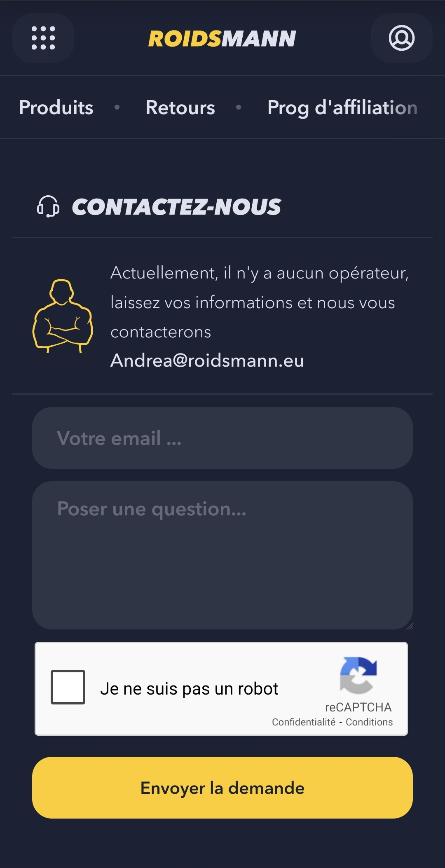Switch to the Retours tab
Screen dimensions: 445x868
click(x=180, y=108)
